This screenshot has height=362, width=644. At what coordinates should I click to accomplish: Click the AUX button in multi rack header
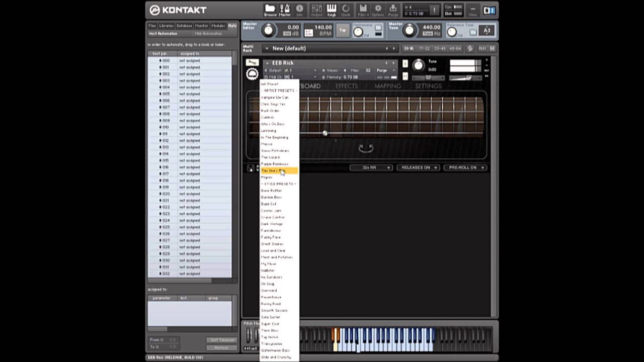pyautogui.click(x=481, y=48)
